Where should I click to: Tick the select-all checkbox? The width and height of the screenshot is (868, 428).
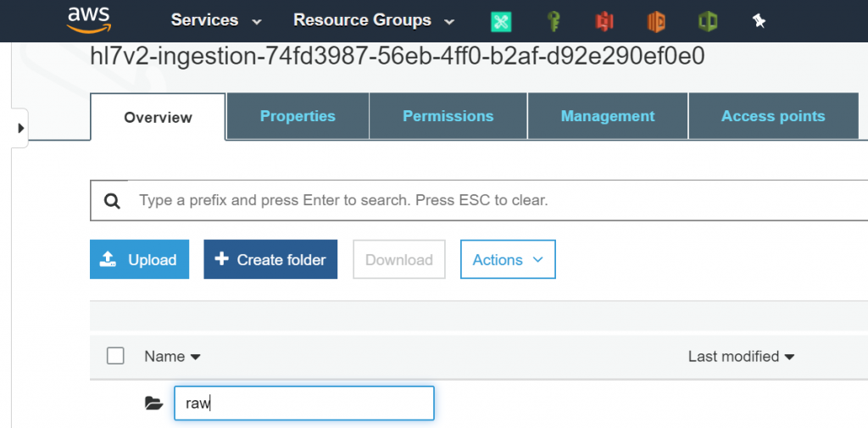pos(115,356)
